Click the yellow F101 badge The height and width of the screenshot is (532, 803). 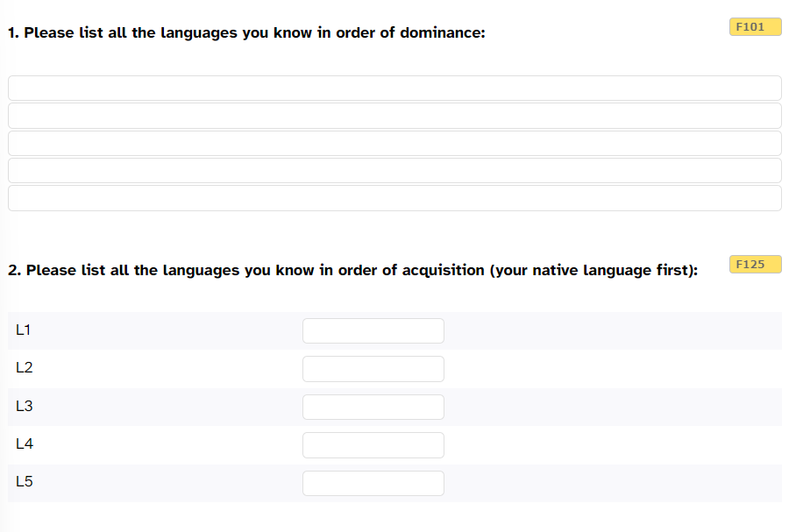click(x=755, y=26)
